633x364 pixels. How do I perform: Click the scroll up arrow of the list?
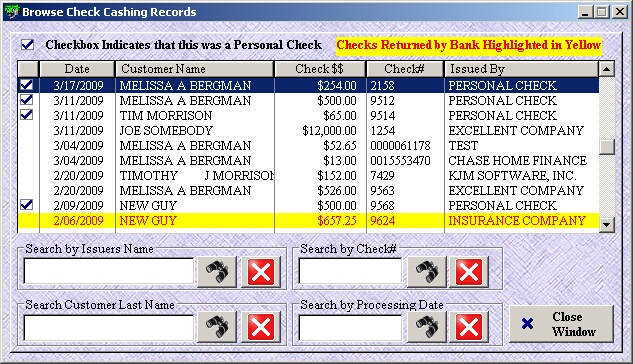pyautogui.click(x=606, y=69)
